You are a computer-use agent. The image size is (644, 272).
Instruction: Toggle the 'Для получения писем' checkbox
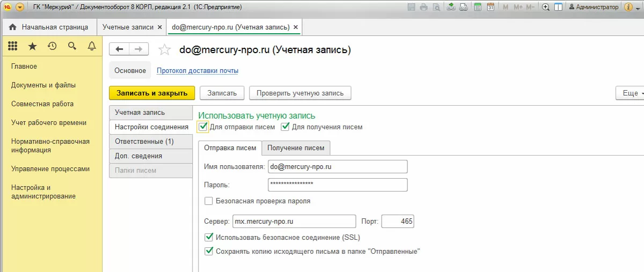coord(286,127)
